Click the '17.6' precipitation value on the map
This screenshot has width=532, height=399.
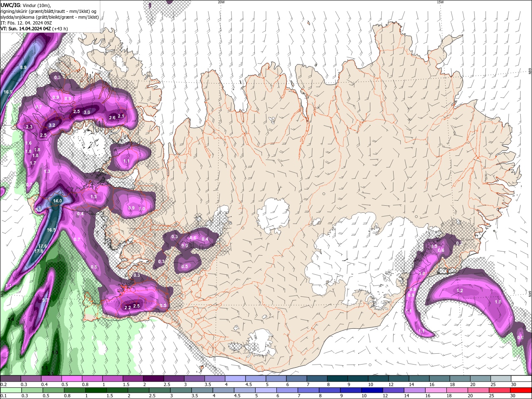(42, 246)
